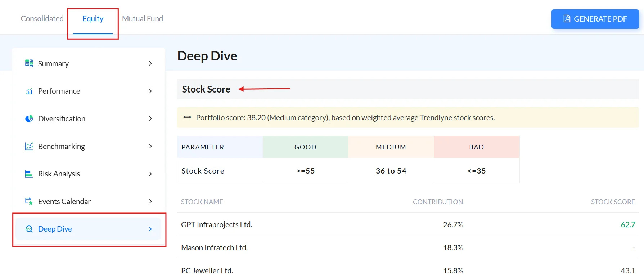
Task: Click the BAD column header cell
Action: 477,147
